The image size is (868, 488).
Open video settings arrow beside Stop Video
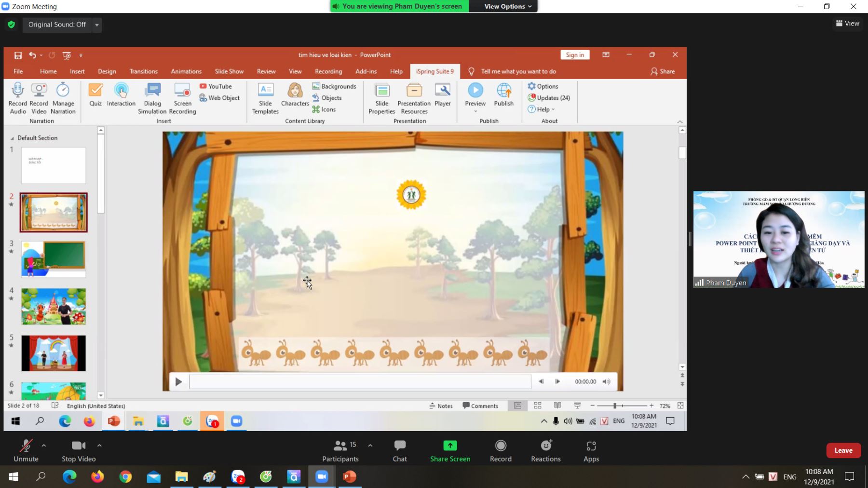click(99, 446)
